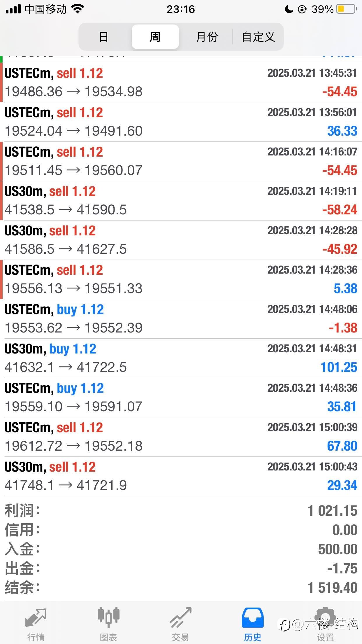This screenshot has width=362, height=644.
Task: Tap the Wi-Fi status icon
Action: 78,9
